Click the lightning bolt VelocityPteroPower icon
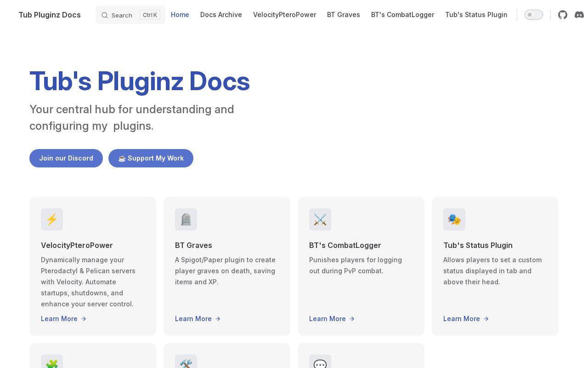Image resolution: width=588 pixels, height=368 pixels. click(52, 219)
